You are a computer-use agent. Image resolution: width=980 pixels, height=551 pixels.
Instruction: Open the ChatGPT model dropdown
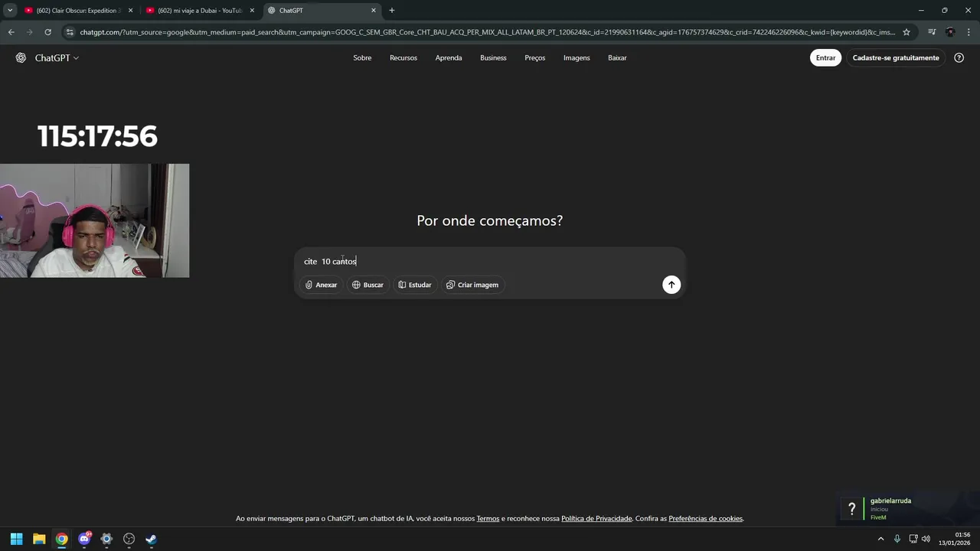coord(57,58)
